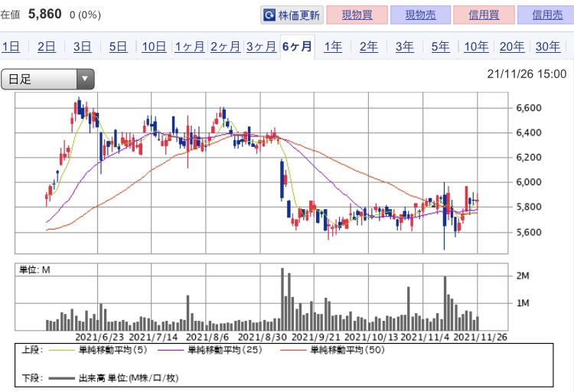Select the 2日 period tab
Image resolution: width=574 pixels, height=392 pixels.
(x=47, y=47)
